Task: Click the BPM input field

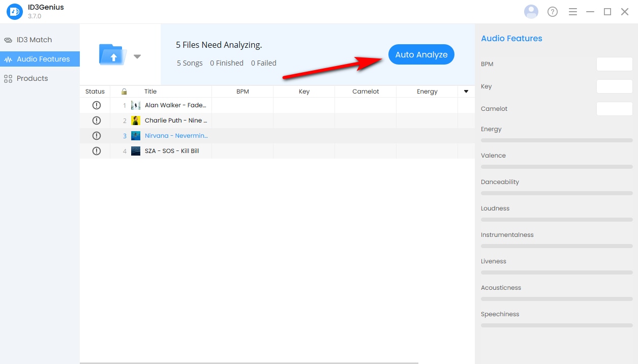Action: click(614, 64)
